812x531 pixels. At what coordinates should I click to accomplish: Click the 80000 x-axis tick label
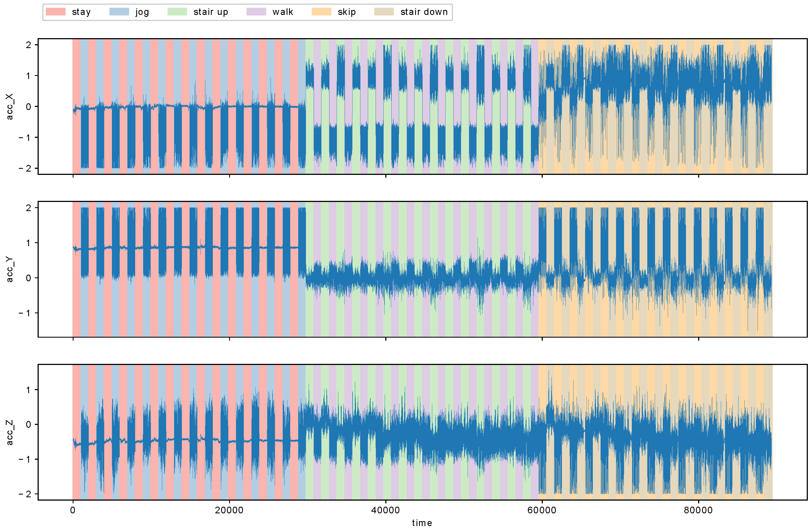point(698,510)
